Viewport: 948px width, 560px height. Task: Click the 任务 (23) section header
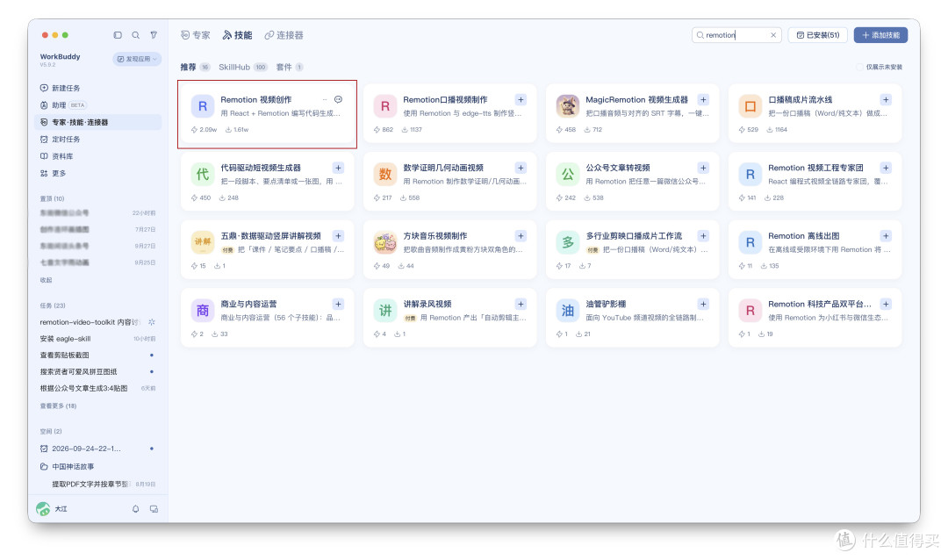(x=53, y=305)
